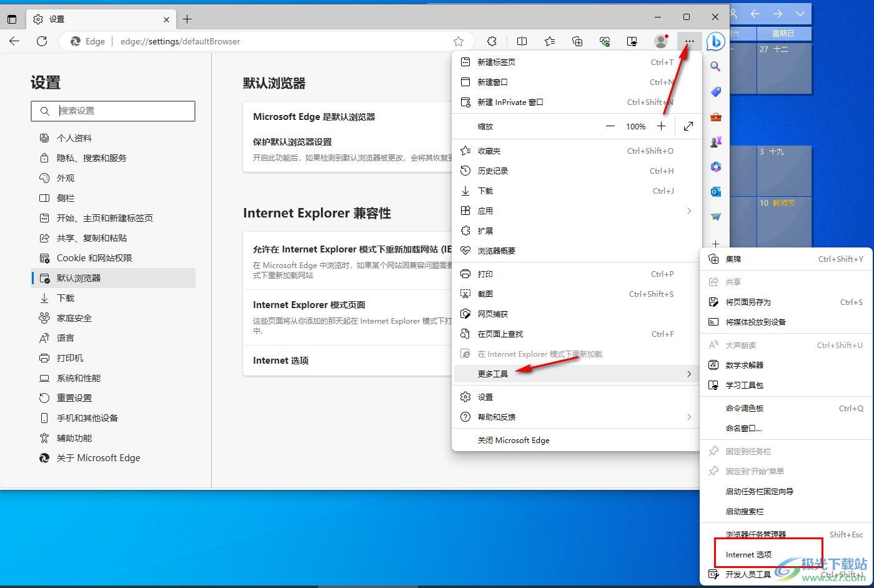Image resolution: width=874 pixels, height=588 pixels.
Task: Select 集锦 in the submenu
Action: pyautogui.click(x=787, y=259)
